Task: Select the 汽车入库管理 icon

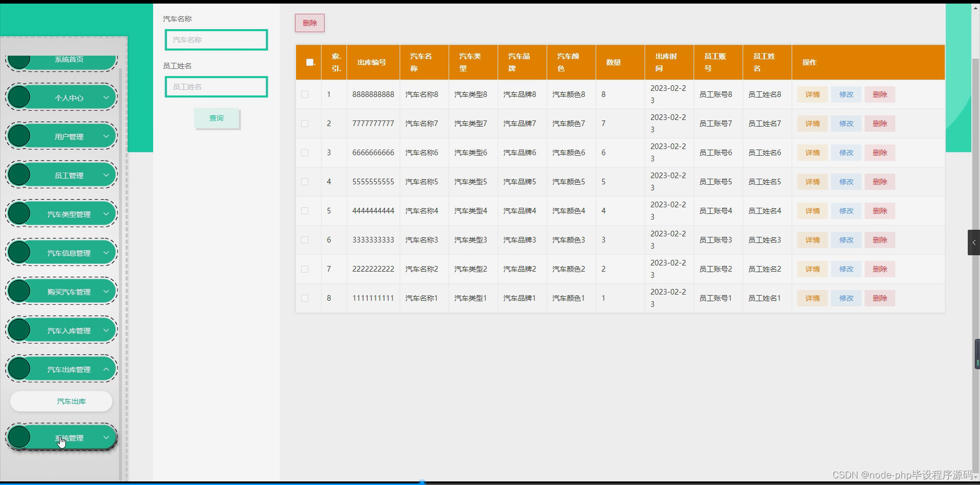Action: click(x=19, y=329)
